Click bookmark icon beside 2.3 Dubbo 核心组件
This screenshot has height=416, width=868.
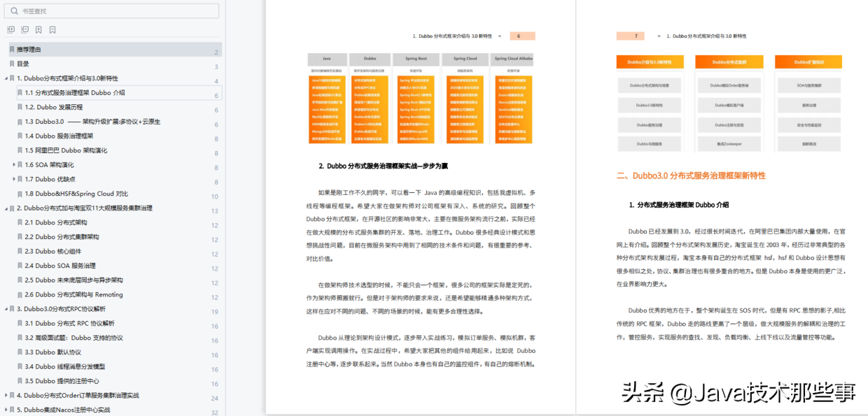tap(20, 251)
